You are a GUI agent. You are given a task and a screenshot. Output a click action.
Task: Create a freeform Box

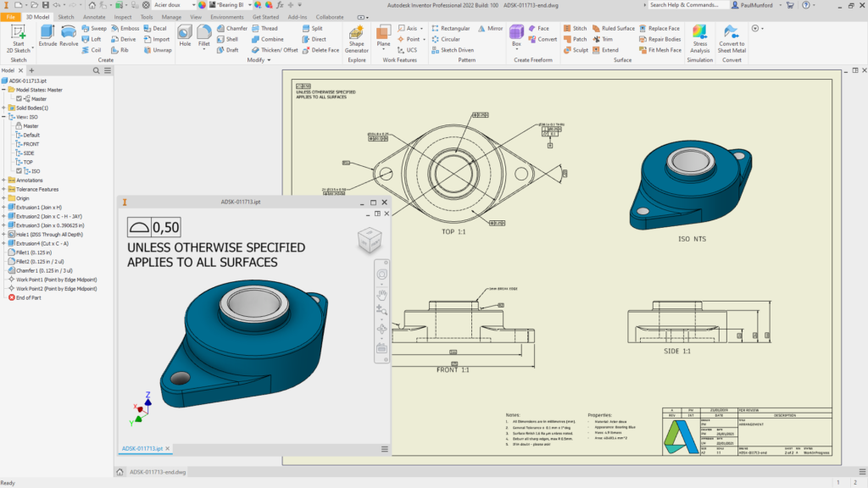(516, 36)
